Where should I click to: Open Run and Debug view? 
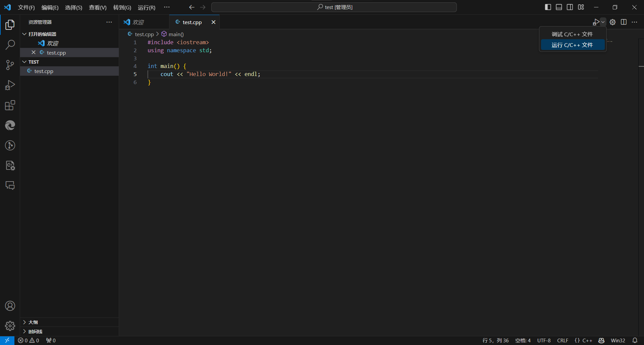10,85
